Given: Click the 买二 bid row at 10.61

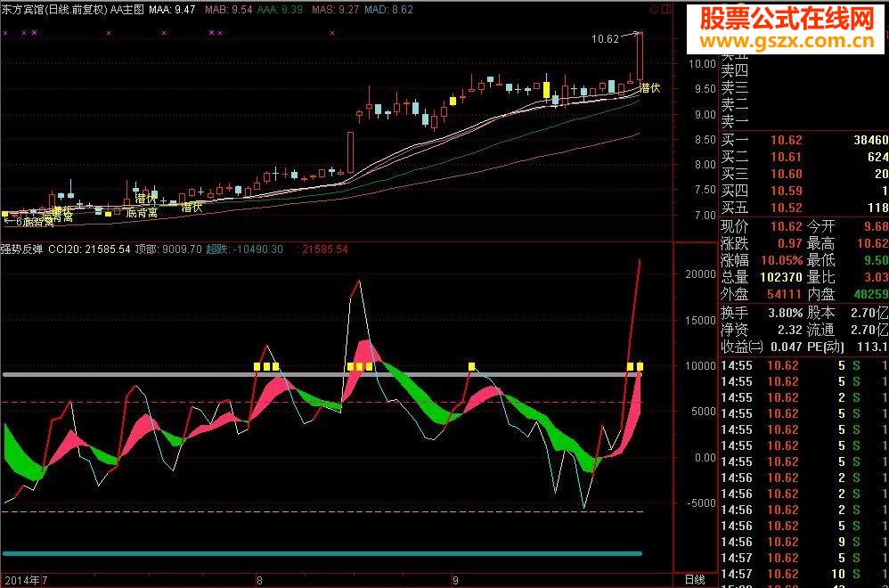Looking at the screenshot, I should pos(804,157).
